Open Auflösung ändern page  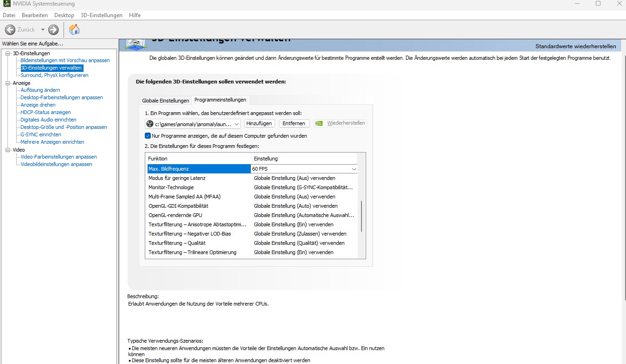coord(40,90)
